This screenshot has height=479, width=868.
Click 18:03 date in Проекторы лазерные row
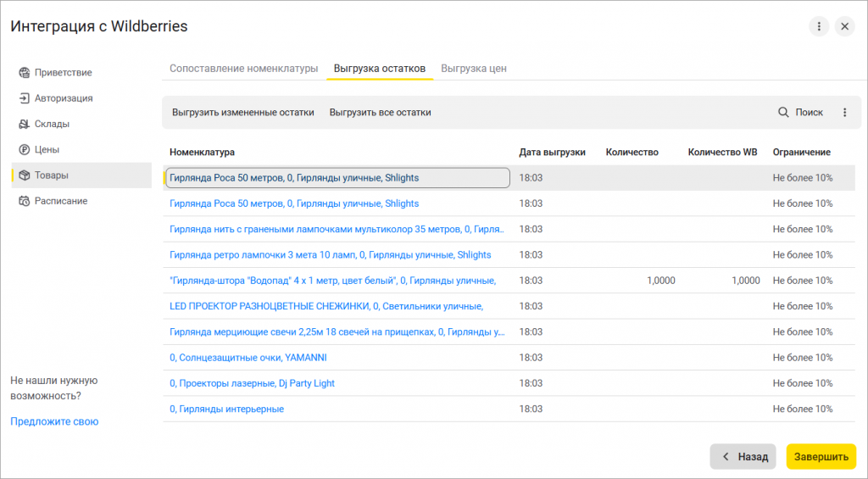531,383
